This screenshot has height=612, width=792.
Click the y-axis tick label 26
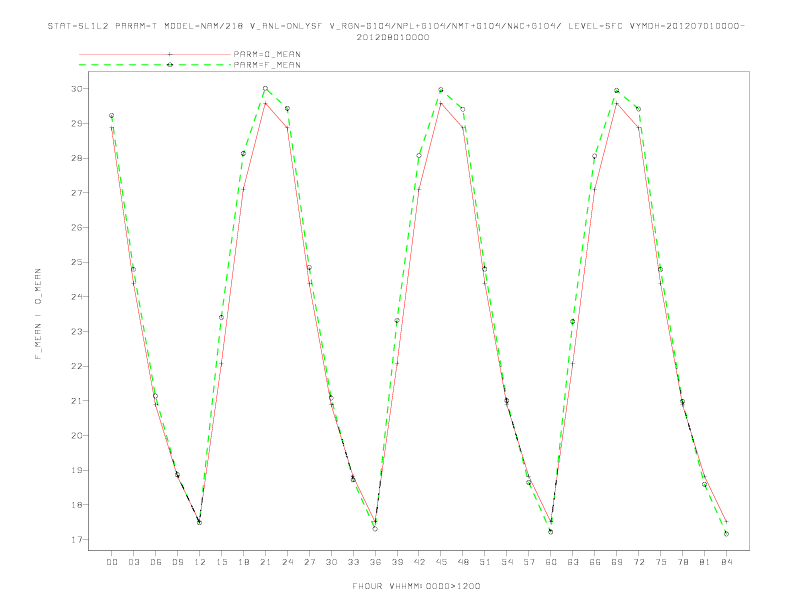[x=77, y=227]
